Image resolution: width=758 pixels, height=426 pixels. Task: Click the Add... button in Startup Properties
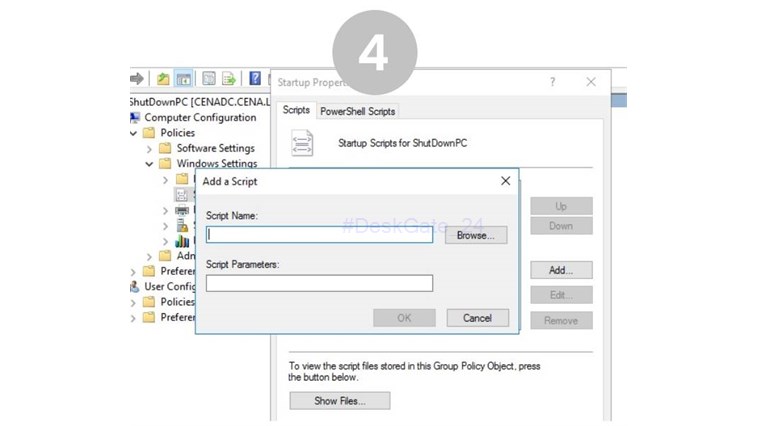(x=561, y=270)
